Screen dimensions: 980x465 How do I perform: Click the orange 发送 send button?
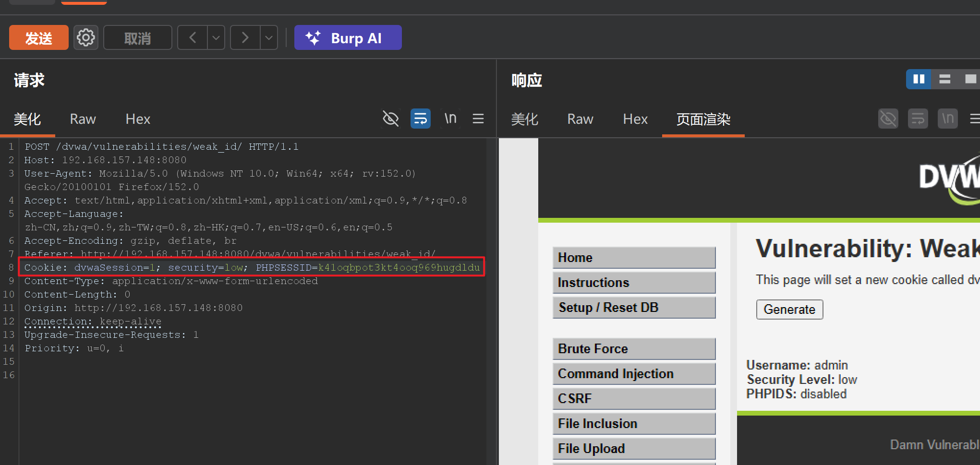point(39,38)
